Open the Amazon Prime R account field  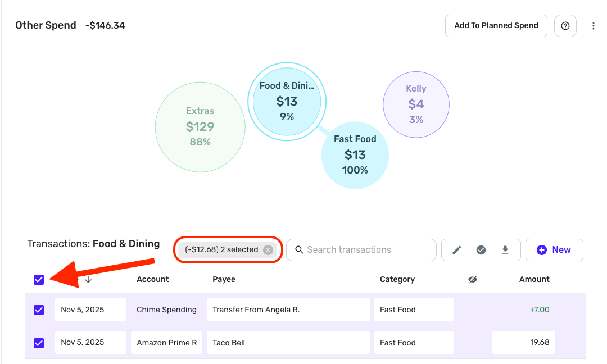pyautogui.click(x=167, y=343)
